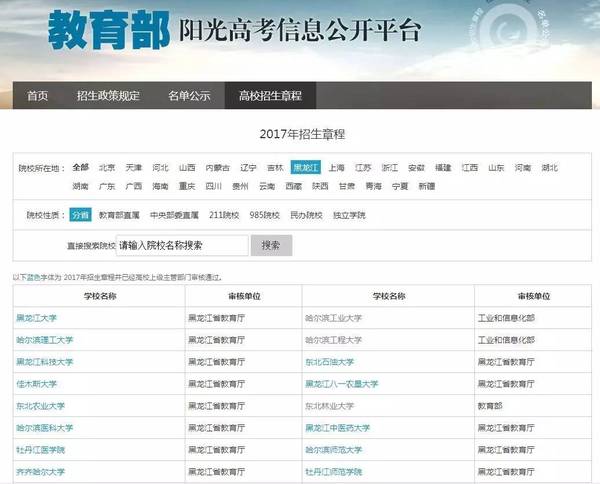600x484 pixels.
Task: Filter by 民办院校 school type
Action: [307, 215]
